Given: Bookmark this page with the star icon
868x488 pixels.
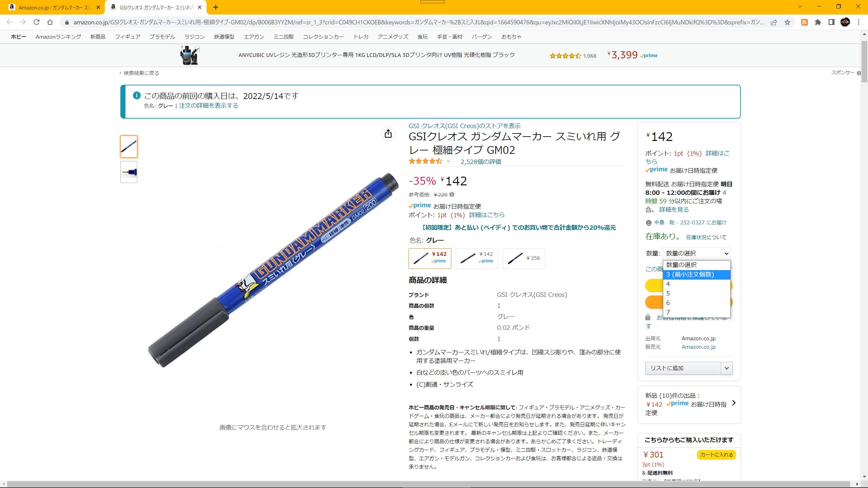Looking at the screenshot, I should click(x=787, y=22).
